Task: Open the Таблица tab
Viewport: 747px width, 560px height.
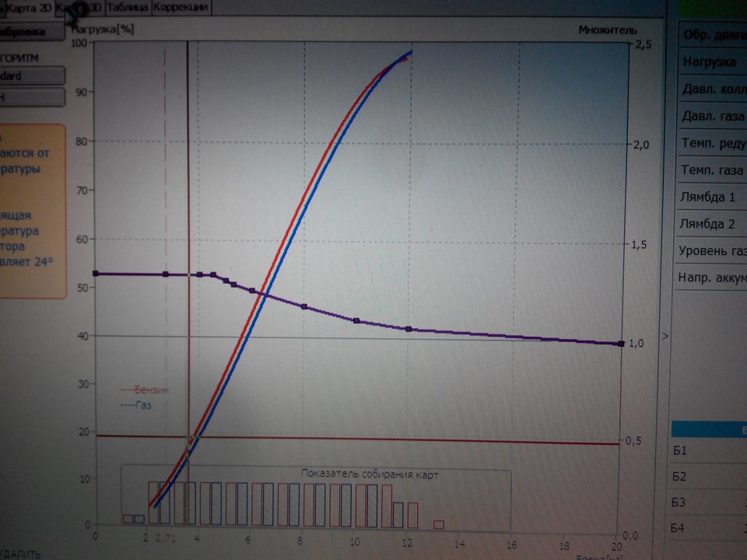Action: [x=127, y=8]
